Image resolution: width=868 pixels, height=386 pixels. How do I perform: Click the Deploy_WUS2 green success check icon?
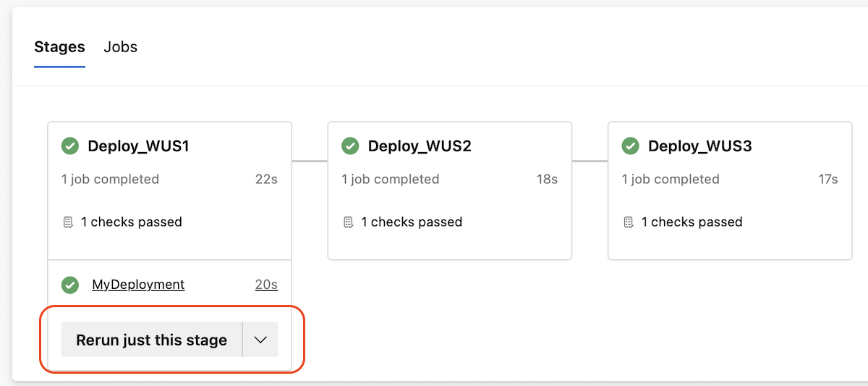click(x=350, y=146)
